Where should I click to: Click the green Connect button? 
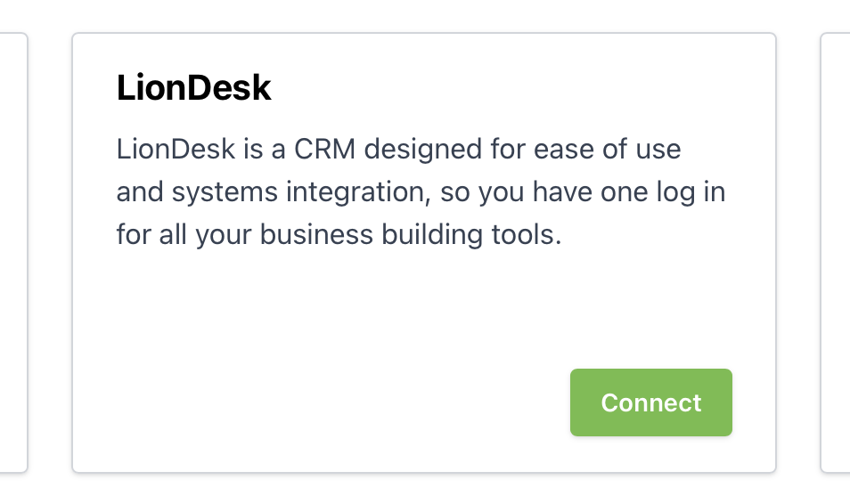(650, 402)
